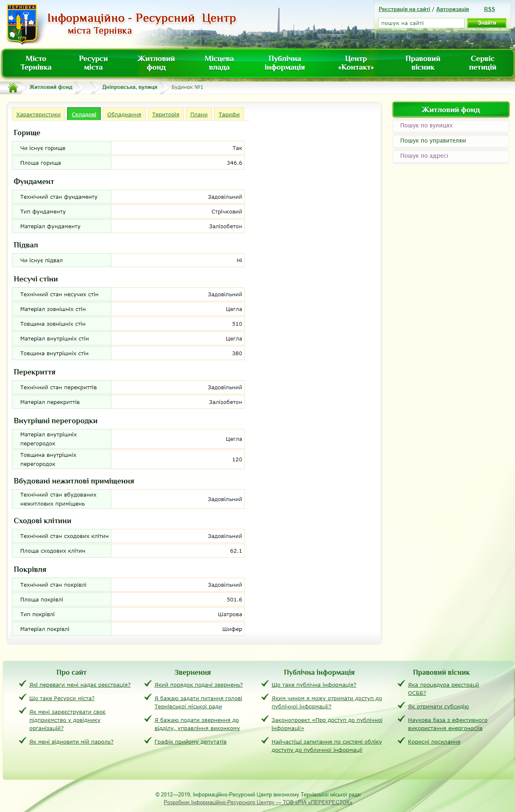Image resolution: width=515 pixels, height=812 pixels.
Task: Open Пошук по управителям in sidebar
Action: tap(433, 141)
